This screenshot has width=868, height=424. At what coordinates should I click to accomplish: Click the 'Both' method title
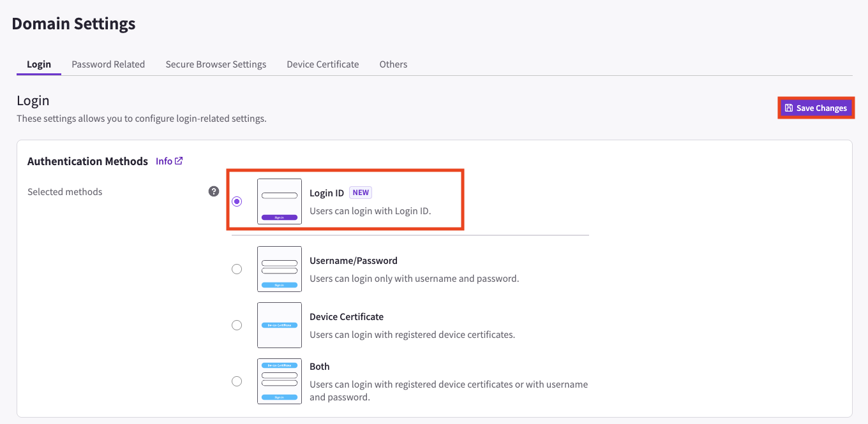pyautogui.click(x=320, y=367)
